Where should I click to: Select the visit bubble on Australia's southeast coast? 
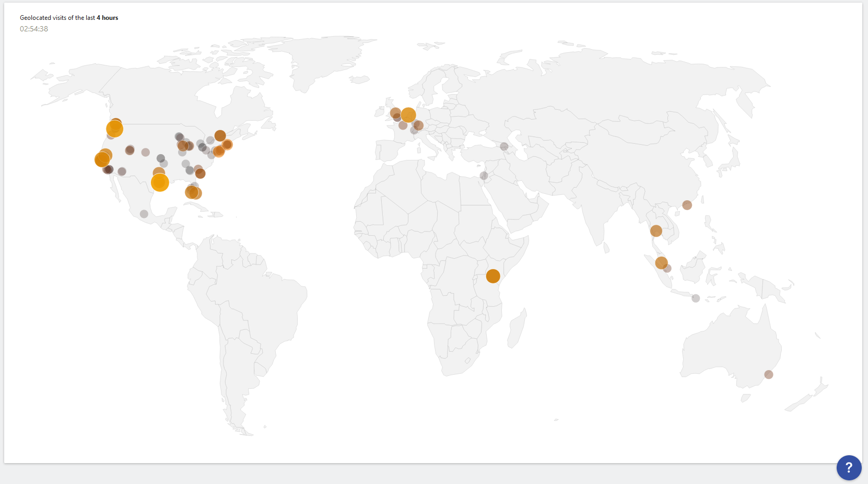(769, 374)
